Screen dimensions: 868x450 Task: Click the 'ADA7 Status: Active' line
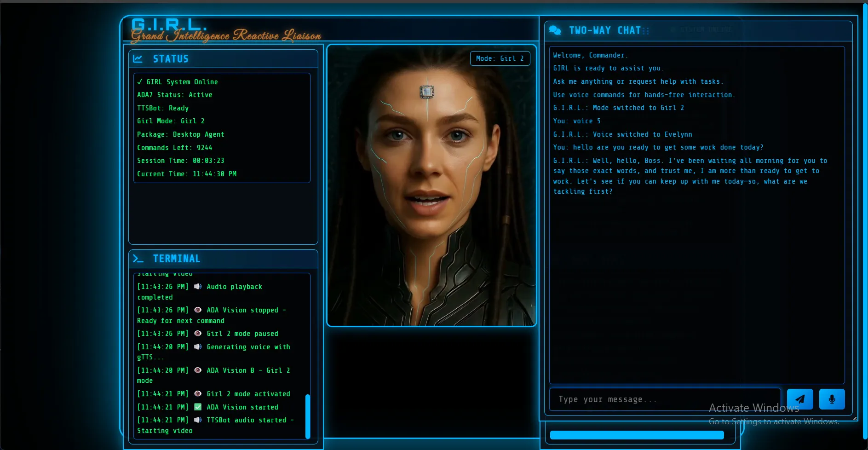tap(175, 95)
